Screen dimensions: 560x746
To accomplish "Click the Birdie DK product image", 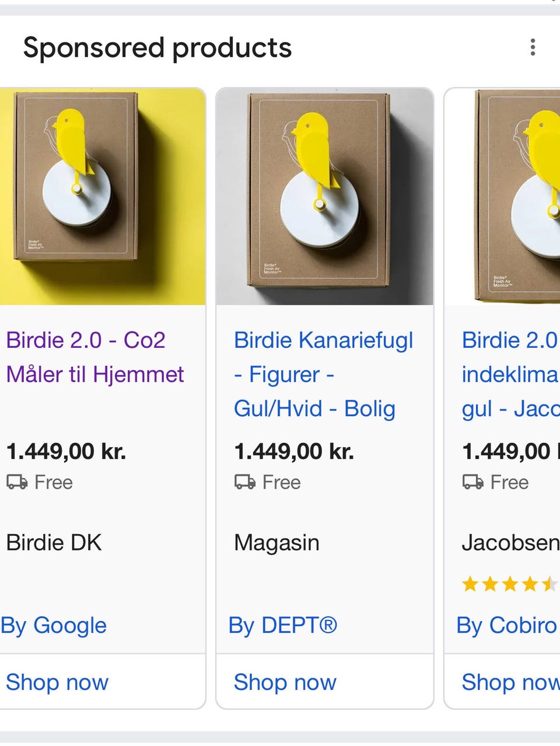I will pos(102,196).
